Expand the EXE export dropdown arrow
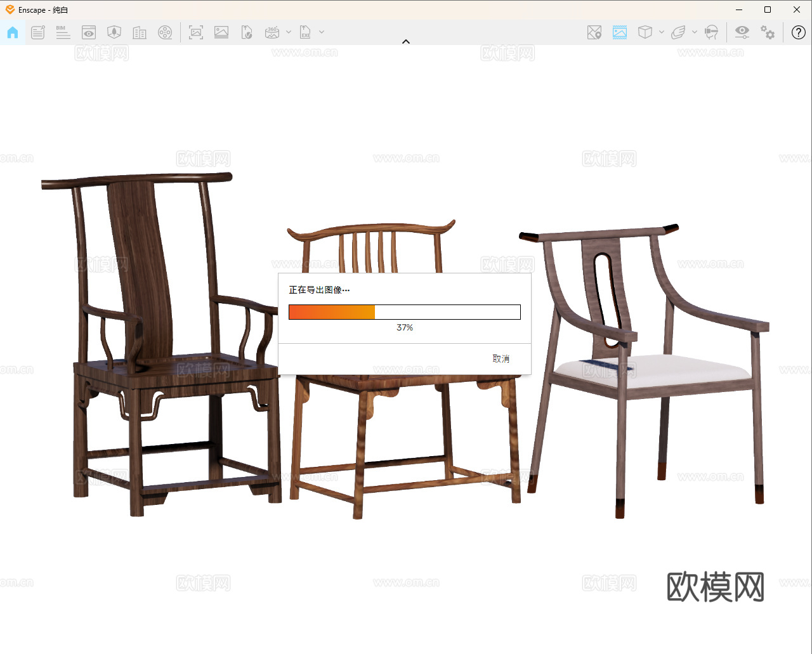This screenshot has width=812, height=654. tap(322, 32)
